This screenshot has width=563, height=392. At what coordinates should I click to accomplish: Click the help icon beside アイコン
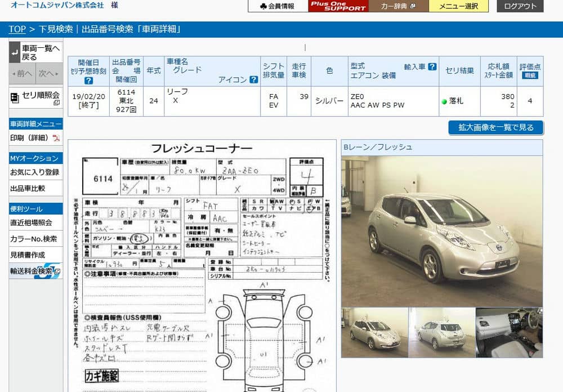pyautogui.click(x=254, y=80)
